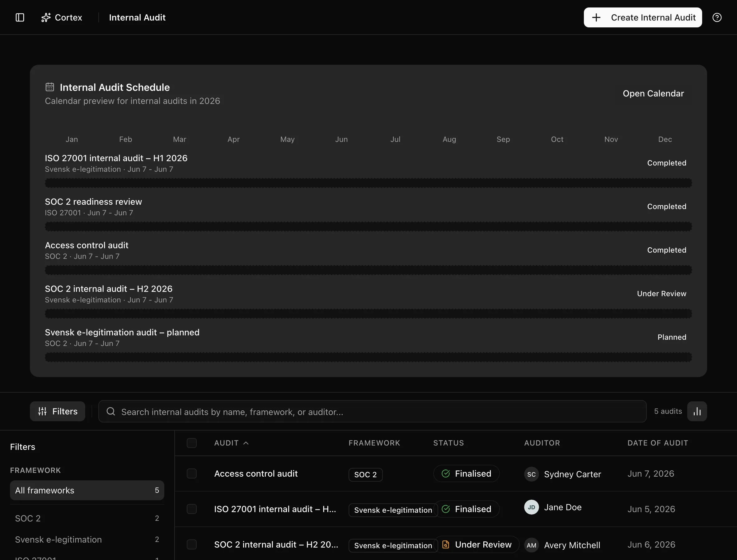
Task: Click the Finalised badge in Jane Doe row
Action: [467, 509]
